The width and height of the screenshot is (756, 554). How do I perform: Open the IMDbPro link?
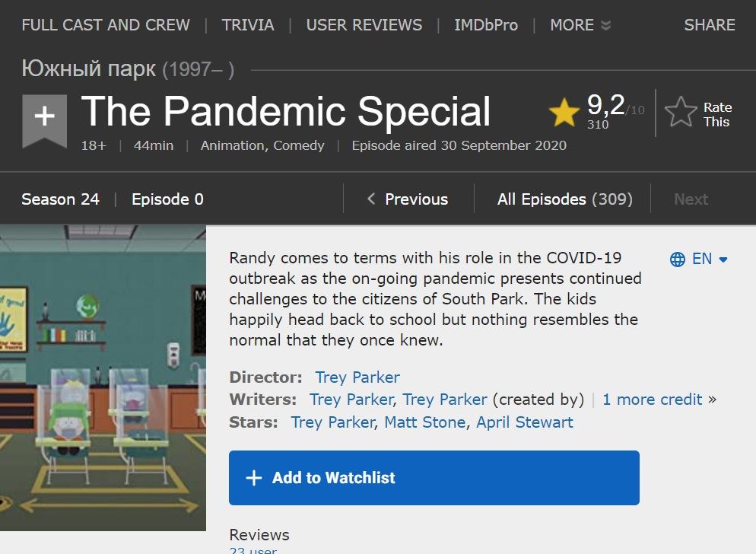click(486, 25)
